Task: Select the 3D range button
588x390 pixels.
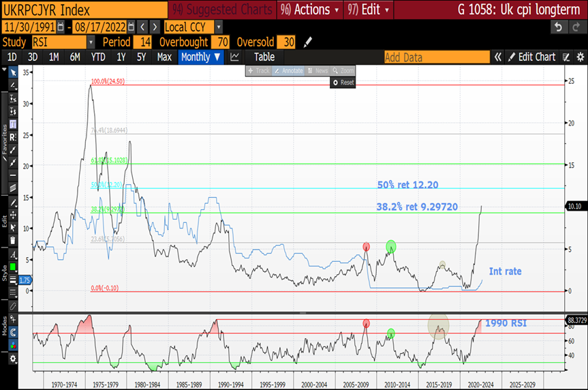Action: (x=33, y=57)
